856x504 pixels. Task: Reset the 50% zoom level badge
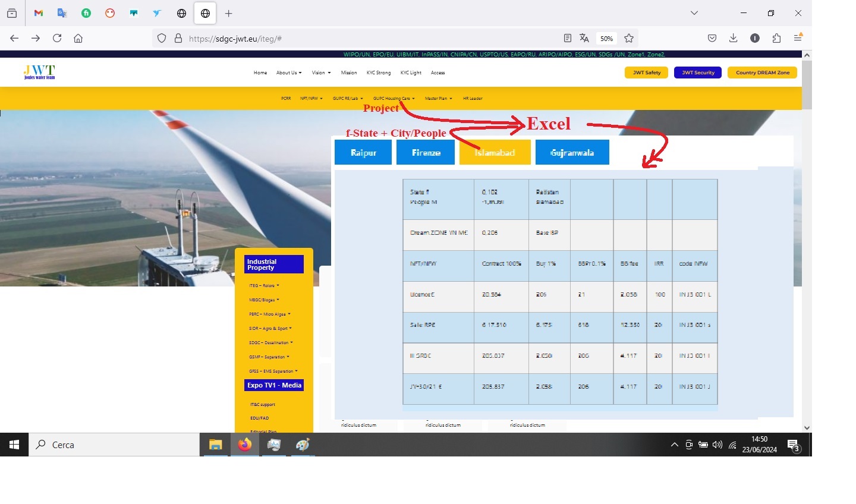pyautogui.click(x=606, y=38)
